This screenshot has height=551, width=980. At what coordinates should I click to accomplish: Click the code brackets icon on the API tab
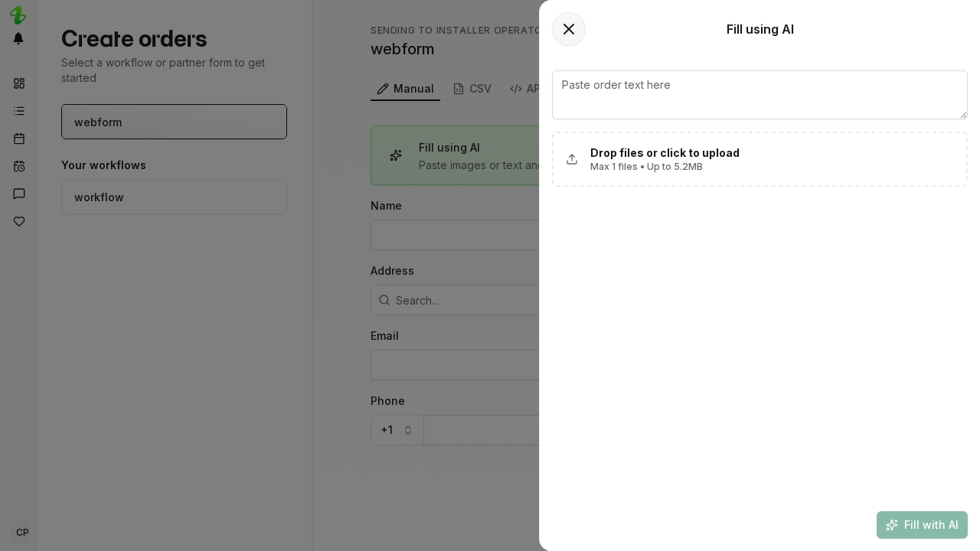(516, 89)
